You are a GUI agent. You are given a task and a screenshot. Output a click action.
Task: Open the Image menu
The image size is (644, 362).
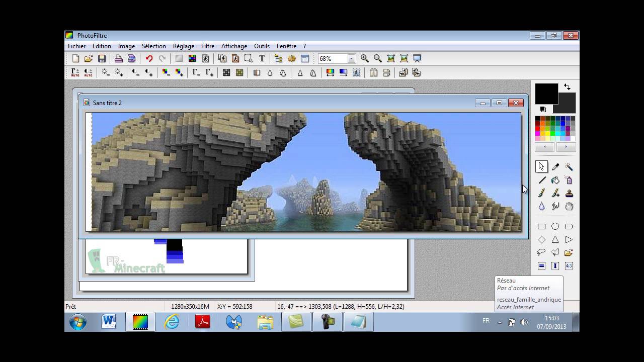tap(126, 46)
